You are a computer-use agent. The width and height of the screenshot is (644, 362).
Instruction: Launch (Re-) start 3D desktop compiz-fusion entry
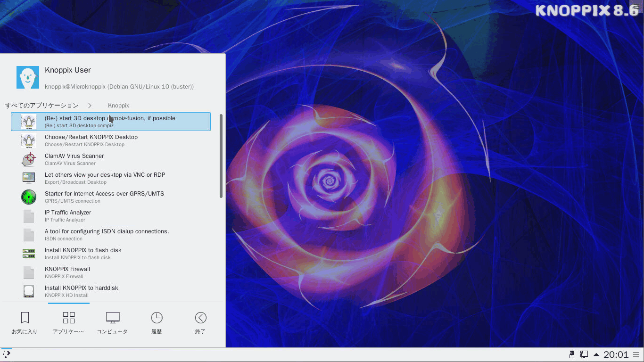click(111, 122)
